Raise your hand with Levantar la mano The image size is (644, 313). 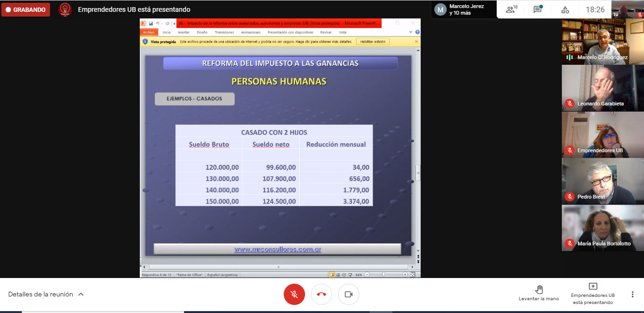(539, 293)
